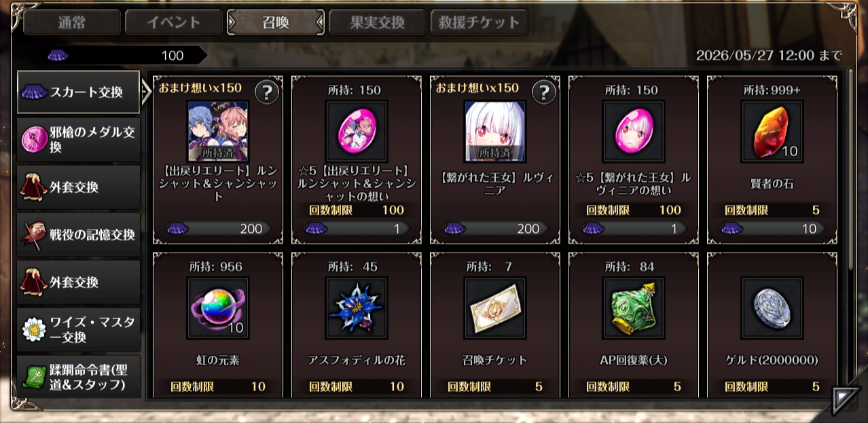Pick the AP回復薬(大) green potion icon
The image size is (868, 423).
pyautogui.click(x=634, y=308)
